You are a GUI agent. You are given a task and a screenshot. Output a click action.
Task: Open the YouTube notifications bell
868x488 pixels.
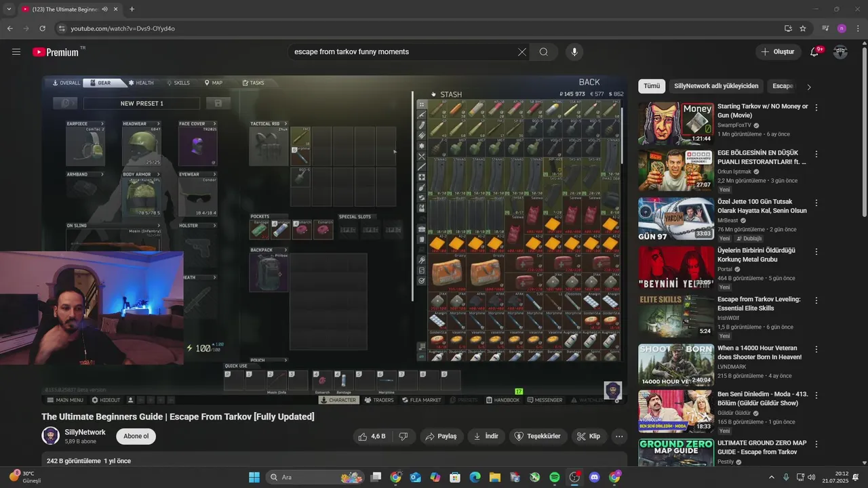pos(815,52)
